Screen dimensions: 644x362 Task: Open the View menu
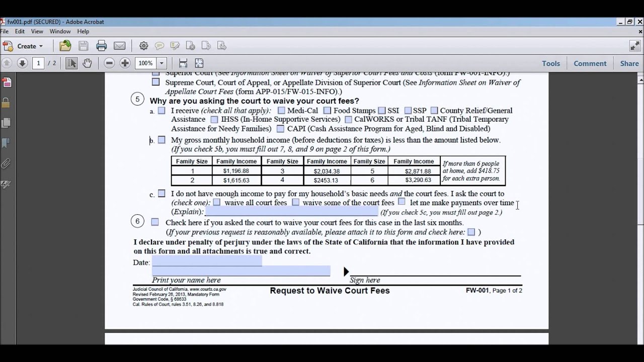point(37,31)
